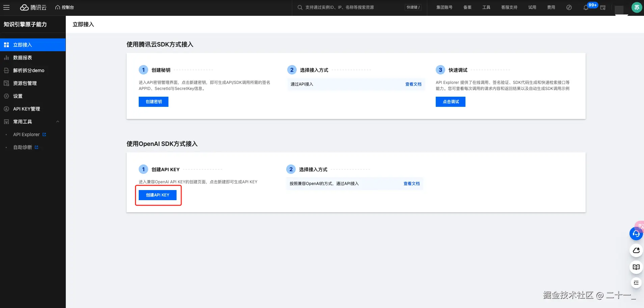Open the 苏 user avatar menu
Image resolution: width=644 pixels, height=308 pixels.
pyautogui.click(x=637, y=7)
